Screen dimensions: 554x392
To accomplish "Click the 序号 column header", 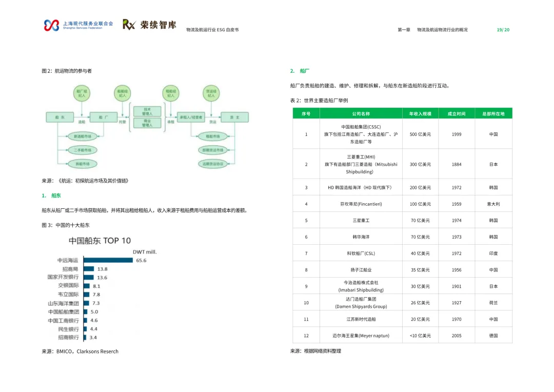I will pyautogui.click(x=306, y=113).
